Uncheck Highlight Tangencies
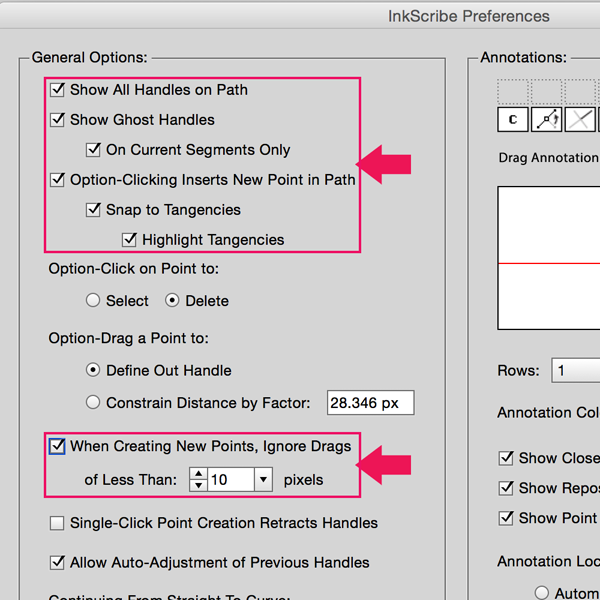This screenshot has height=600, width=600. [x=129, y=240]
